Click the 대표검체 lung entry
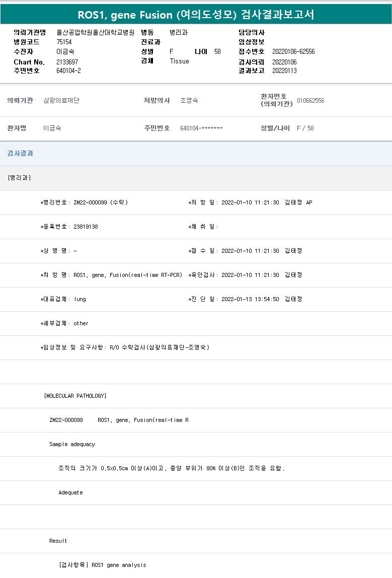The width and height of the screenshot is (392, 578). [64, 299]
